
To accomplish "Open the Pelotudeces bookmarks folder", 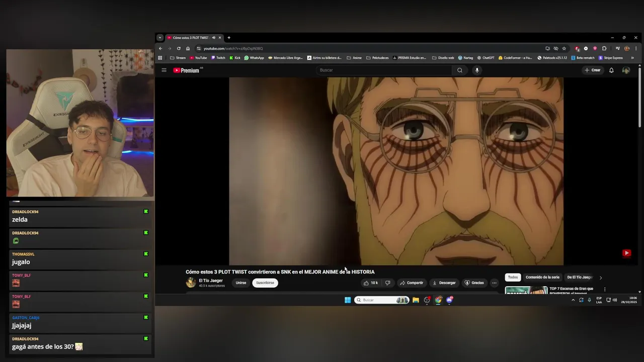I will point(377,58).
